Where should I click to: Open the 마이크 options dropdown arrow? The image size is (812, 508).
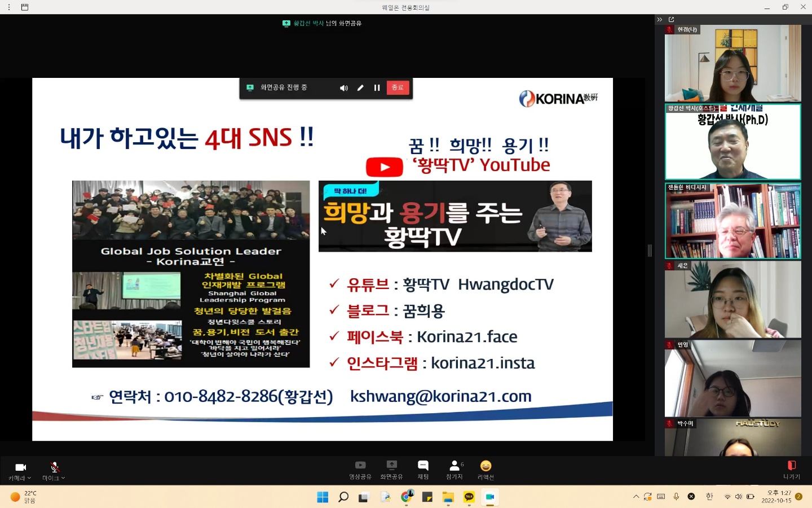tap(63, 478)
